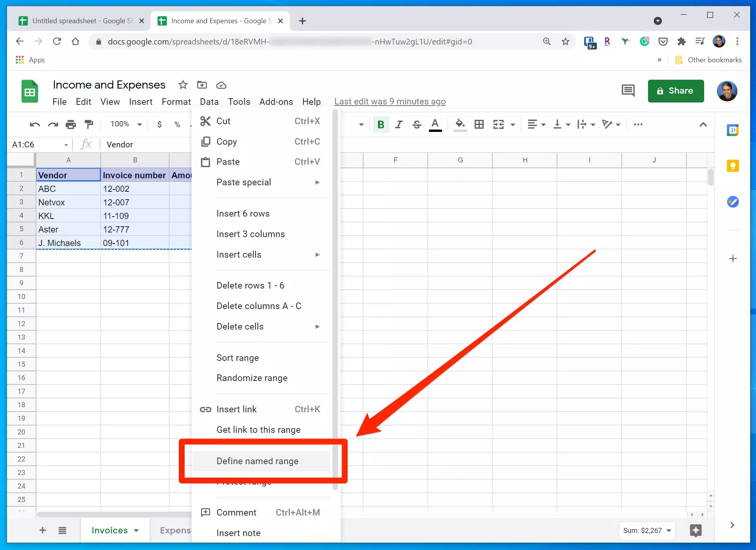Click the Explore icon at bottom right
This screenshot has width=756, height=550.
[x=696, y=530]
